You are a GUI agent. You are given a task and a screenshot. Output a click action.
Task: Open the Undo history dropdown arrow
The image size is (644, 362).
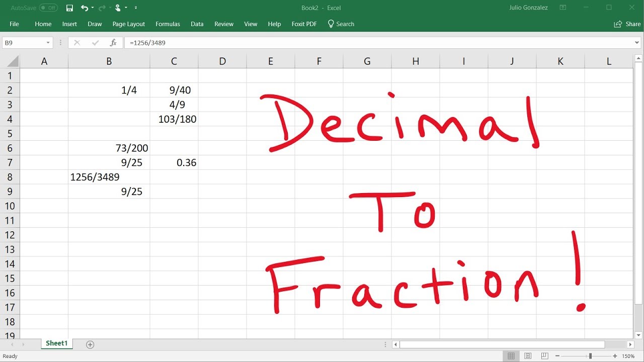[x=93, y=8]
